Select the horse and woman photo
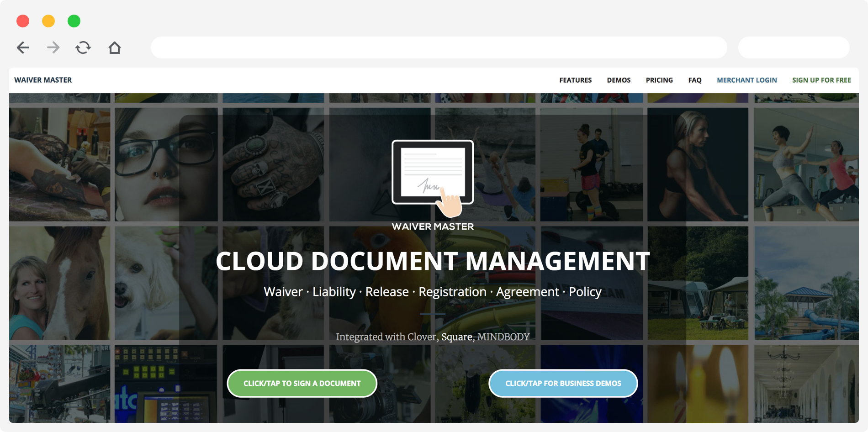 coord(59,283)
